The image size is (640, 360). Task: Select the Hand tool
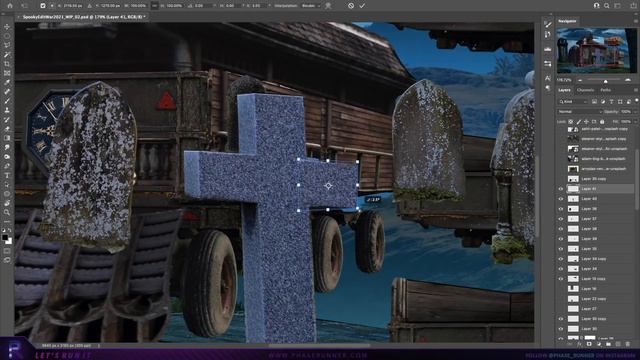pyautogui.click(x=7, y=202)
